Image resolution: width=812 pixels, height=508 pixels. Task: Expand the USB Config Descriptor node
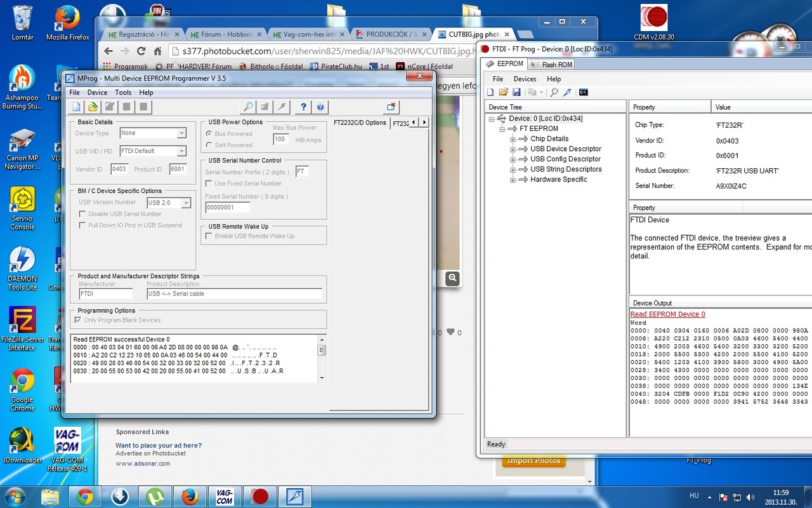[x=513, y=159]
